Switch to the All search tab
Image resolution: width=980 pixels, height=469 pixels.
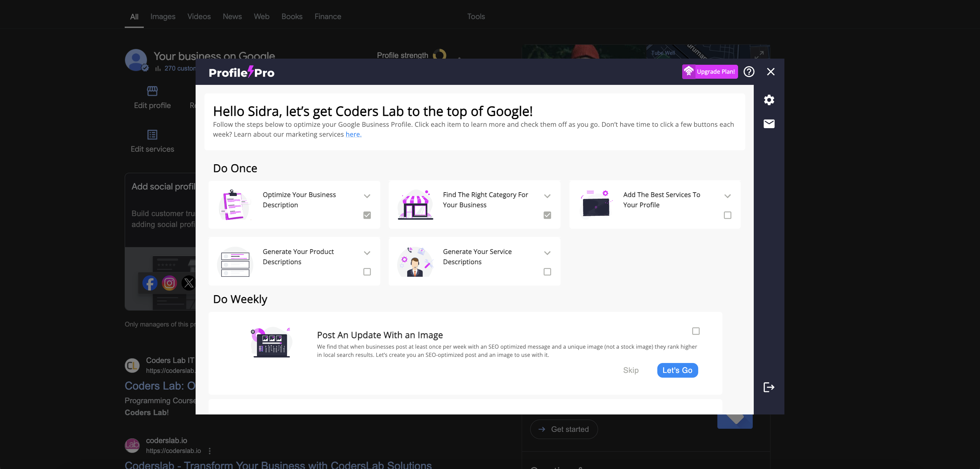(x=134, y=16)
